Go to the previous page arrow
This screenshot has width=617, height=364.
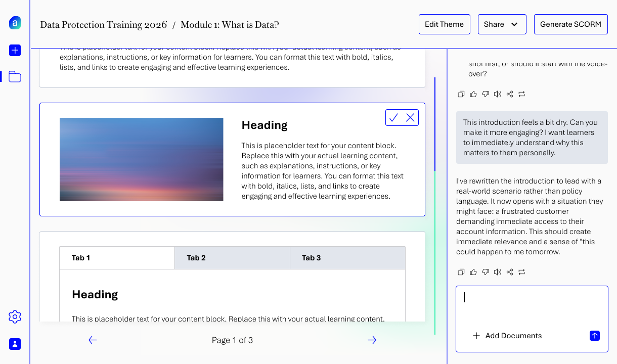tap(93, 340)
